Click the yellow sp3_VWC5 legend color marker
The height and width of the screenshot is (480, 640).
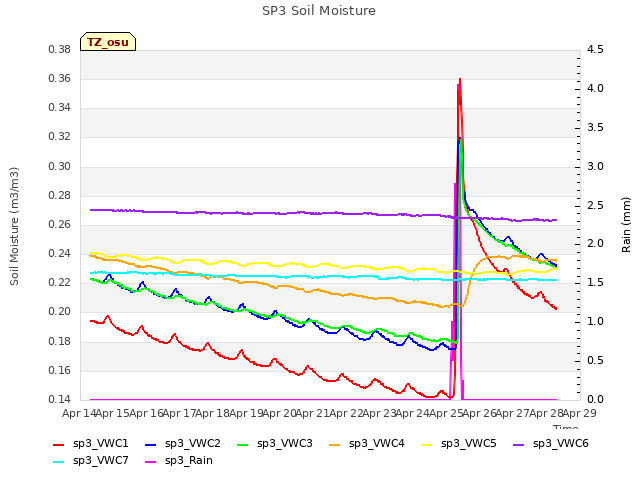427,445
